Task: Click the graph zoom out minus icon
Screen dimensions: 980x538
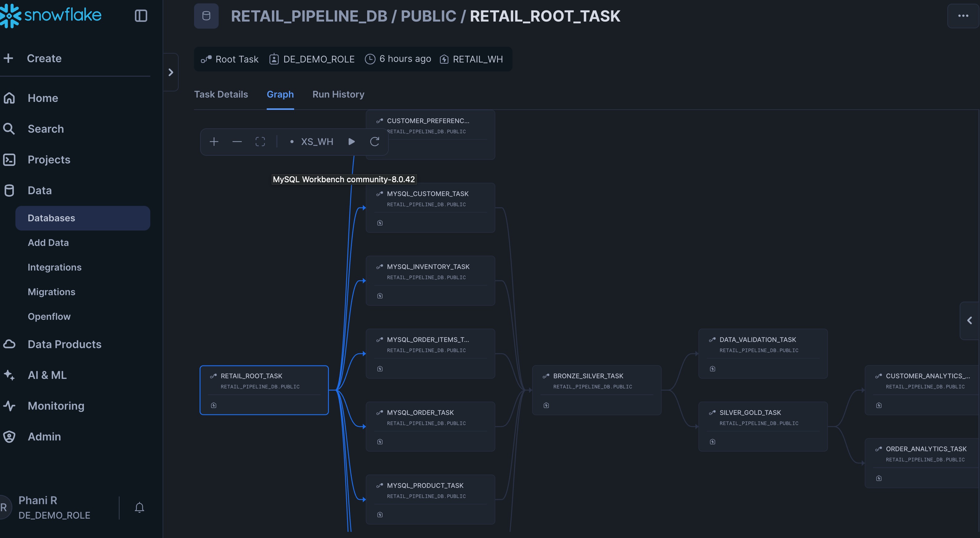Action: [x=237, y=142]
